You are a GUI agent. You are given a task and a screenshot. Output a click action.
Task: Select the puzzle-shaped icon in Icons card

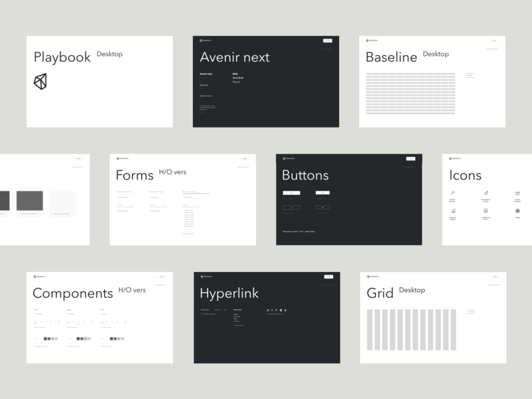pyautogui.click(x=517, y=211)
